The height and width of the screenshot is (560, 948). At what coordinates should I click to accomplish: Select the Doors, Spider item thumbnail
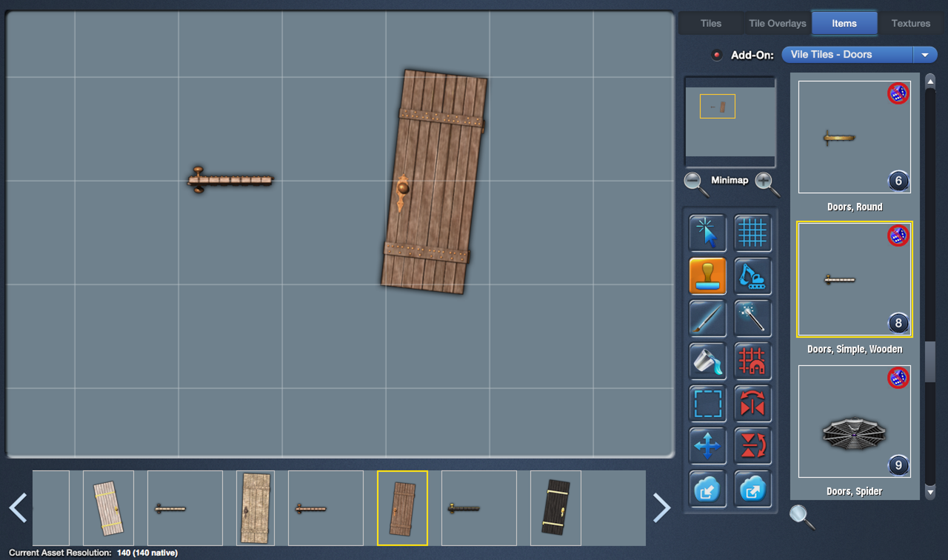[855, 421]
